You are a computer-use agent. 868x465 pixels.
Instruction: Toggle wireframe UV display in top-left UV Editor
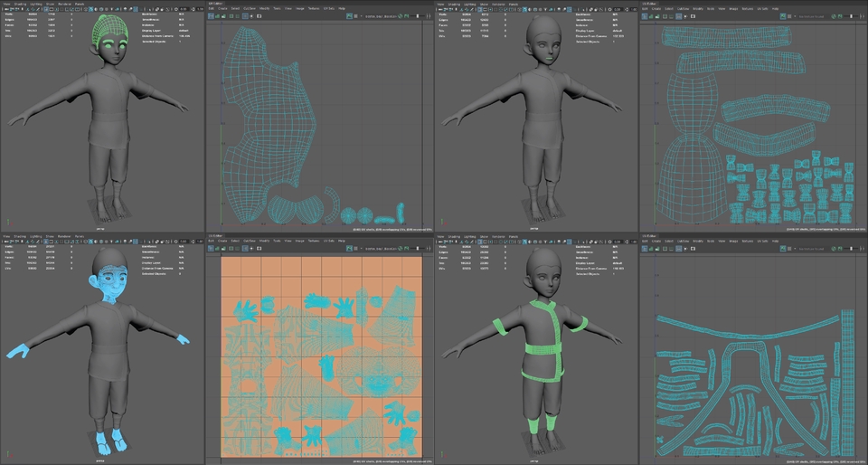[211, 16]
